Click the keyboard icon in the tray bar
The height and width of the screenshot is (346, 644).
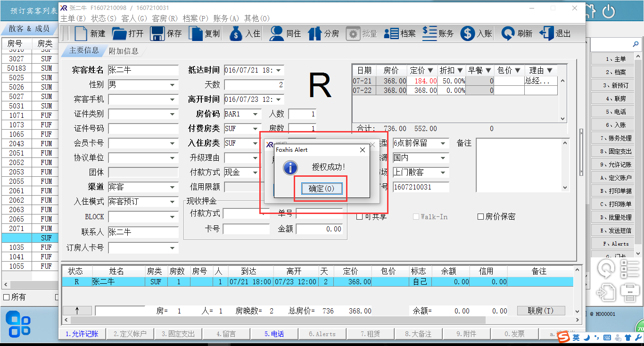point(607,338)
